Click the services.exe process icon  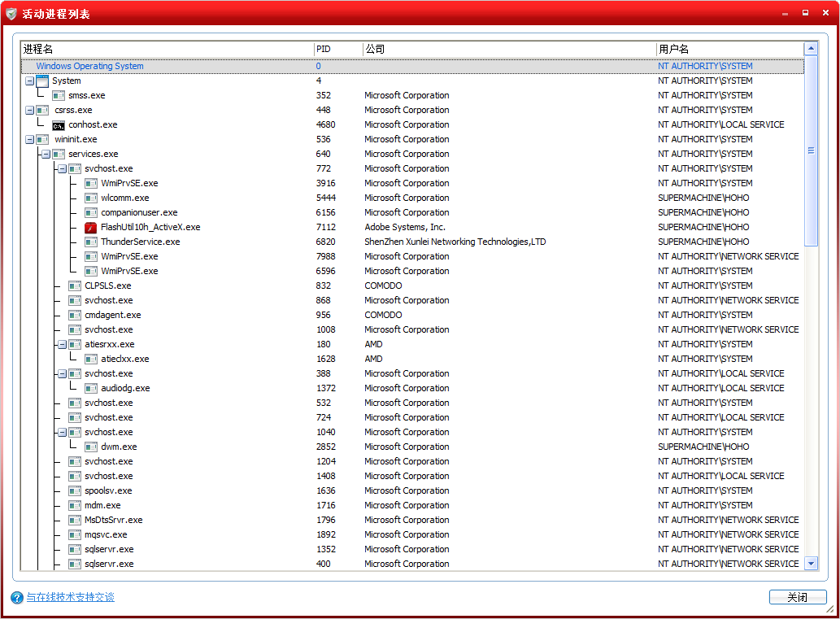[x=59, y=155]
